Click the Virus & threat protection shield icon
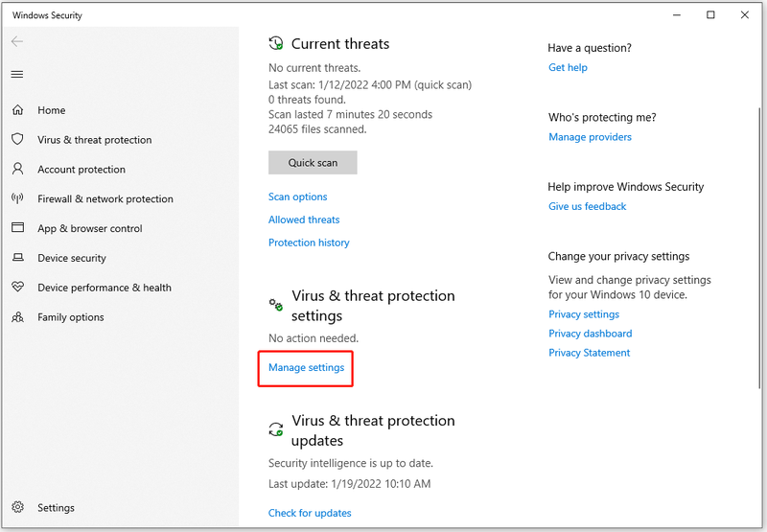767x532 pixels. click(17, 139)
